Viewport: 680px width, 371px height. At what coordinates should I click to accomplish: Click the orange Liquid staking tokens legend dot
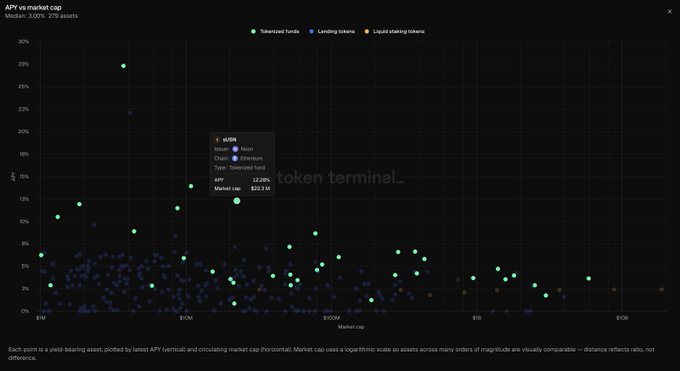(367, 31)
